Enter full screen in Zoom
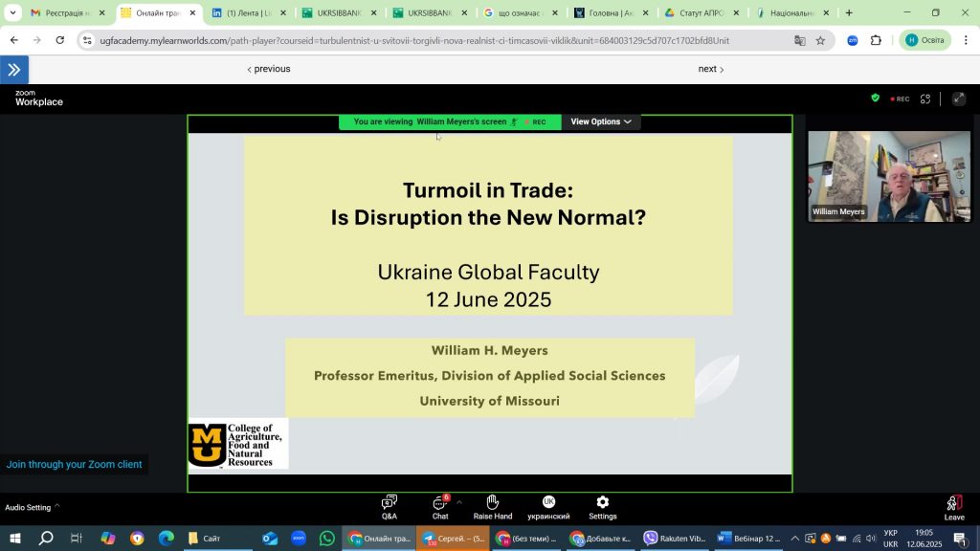Screen dimensions: 980x551 coord(959,99)
